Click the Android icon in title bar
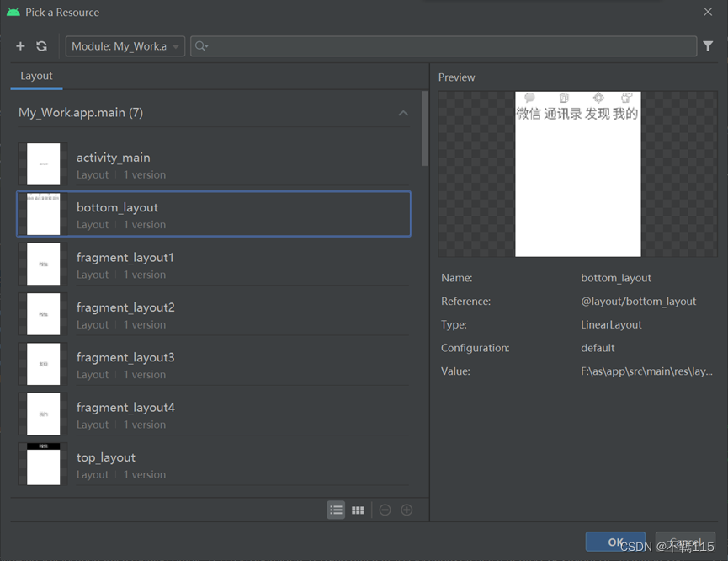Image resolution: width=728 pixels, height=561 pixels. click(13, 12)
